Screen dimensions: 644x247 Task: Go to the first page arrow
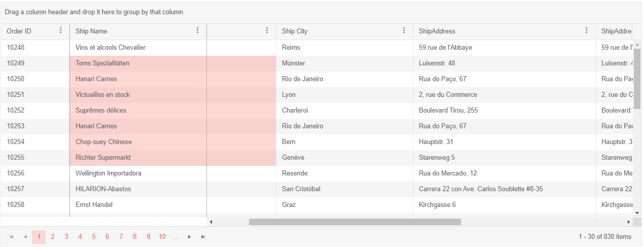[11, 237]
